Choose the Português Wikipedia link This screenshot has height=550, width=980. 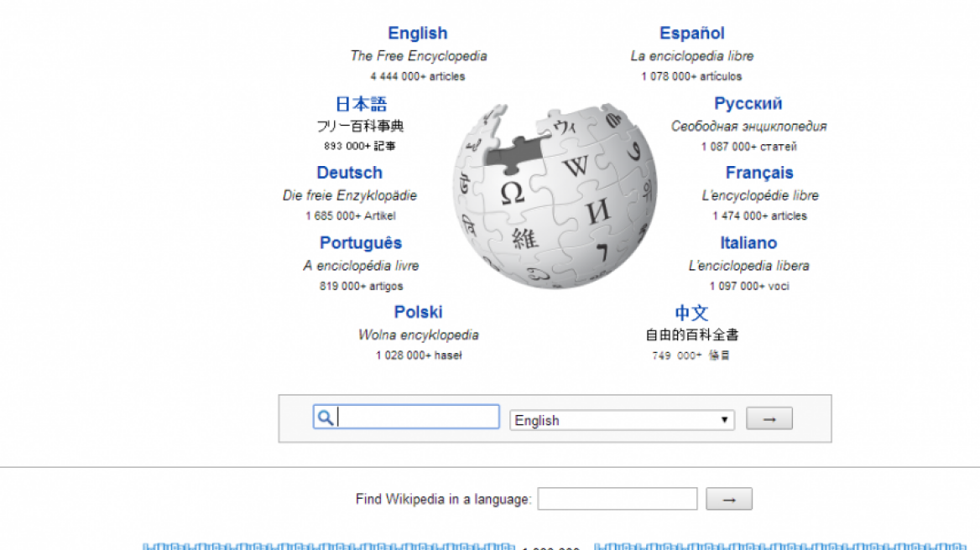point(360,243)
